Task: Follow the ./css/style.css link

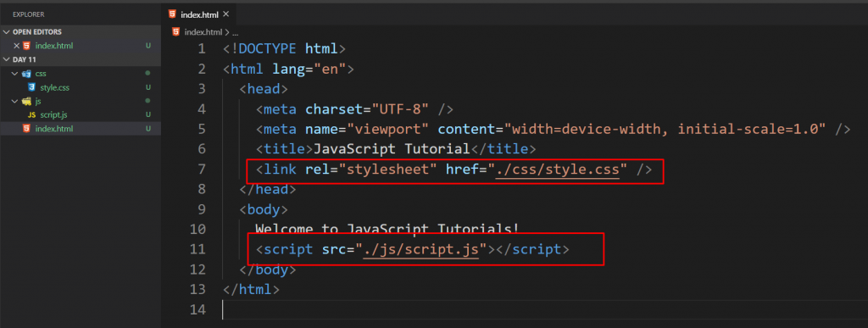Action: point(558,169)
